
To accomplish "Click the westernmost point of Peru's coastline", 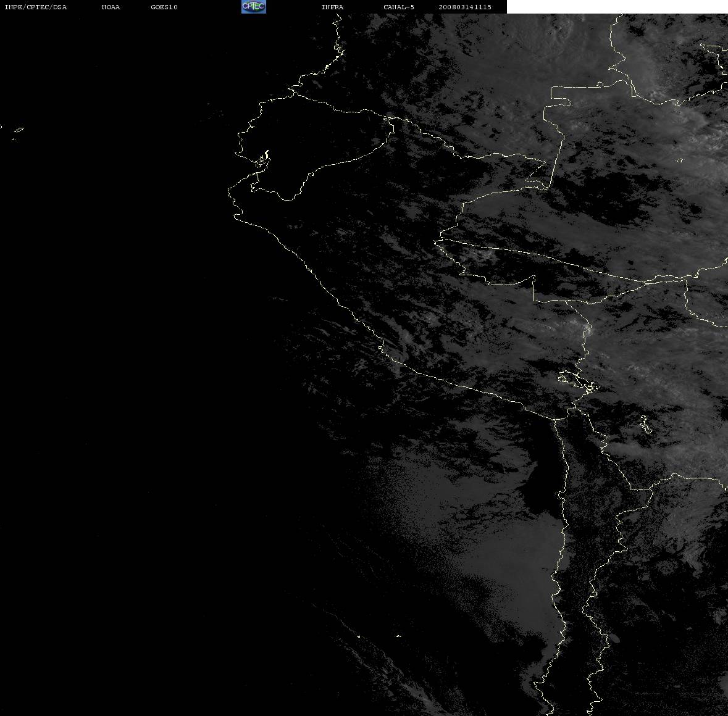I will point(229,193).
